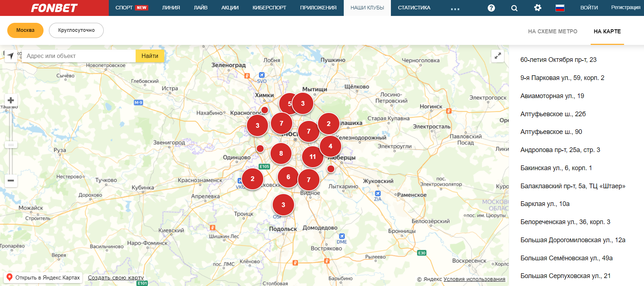Expand map to fullscreen
The image size is (644, 286).
click(x=498, y=56)
